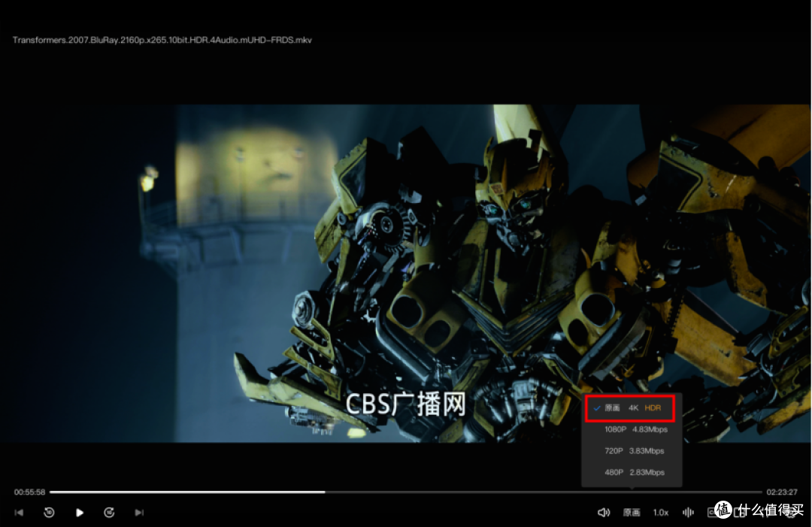Viewport: 812px width, 527px height.
Task: Switch quality to 720P 3.83Mbps
Action: [x=632, y=451]
